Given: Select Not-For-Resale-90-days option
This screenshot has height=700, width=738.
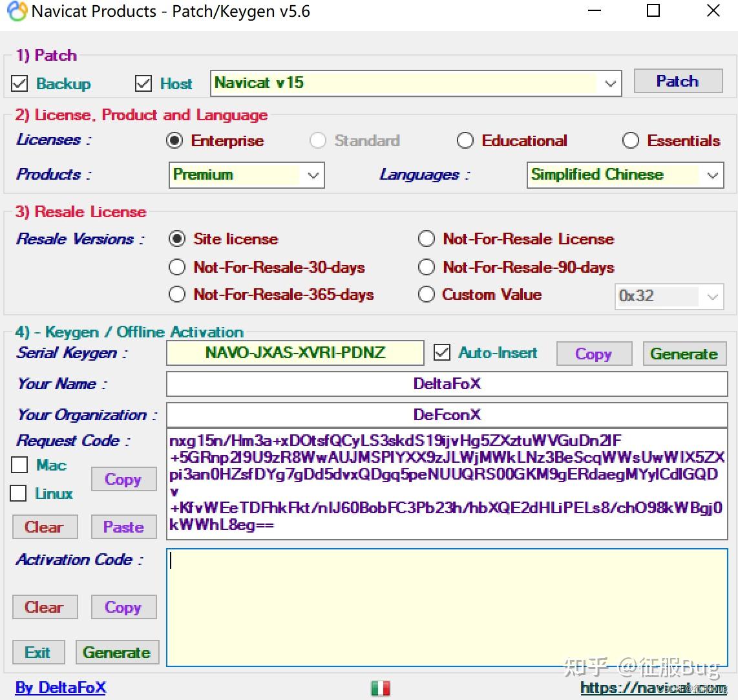Looking at the screenshot, I should [427, 267].
